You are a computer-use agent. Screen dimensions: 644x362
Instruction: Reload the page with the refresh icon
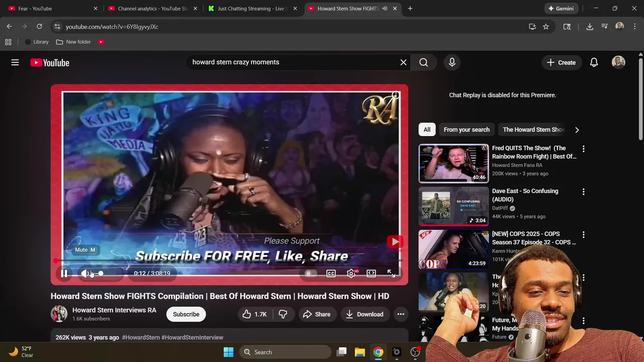coord(39,27)
